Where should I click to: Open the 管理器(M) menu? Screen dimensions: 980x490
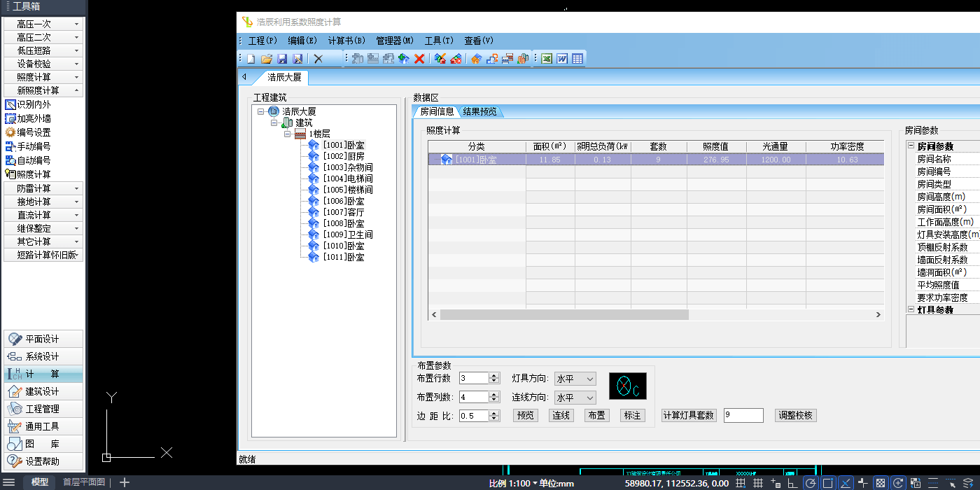[395, 41]
